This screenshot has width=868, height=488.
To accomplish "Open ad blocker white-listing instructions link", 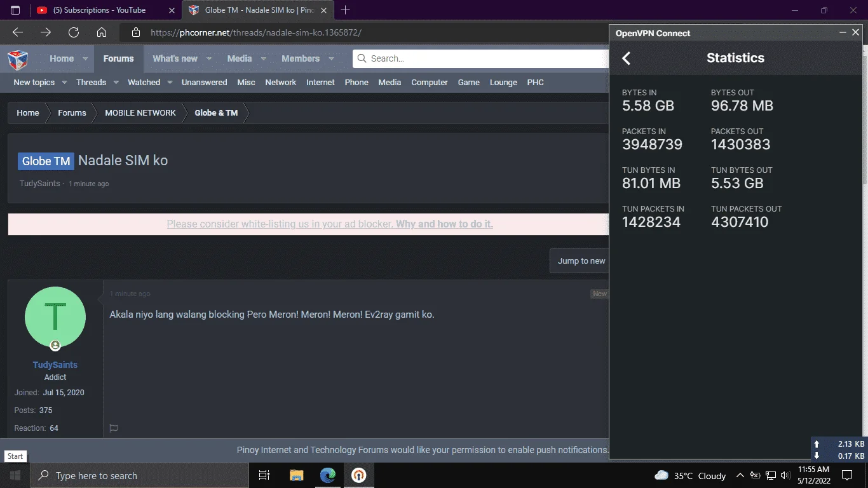I will click(444, 224).
